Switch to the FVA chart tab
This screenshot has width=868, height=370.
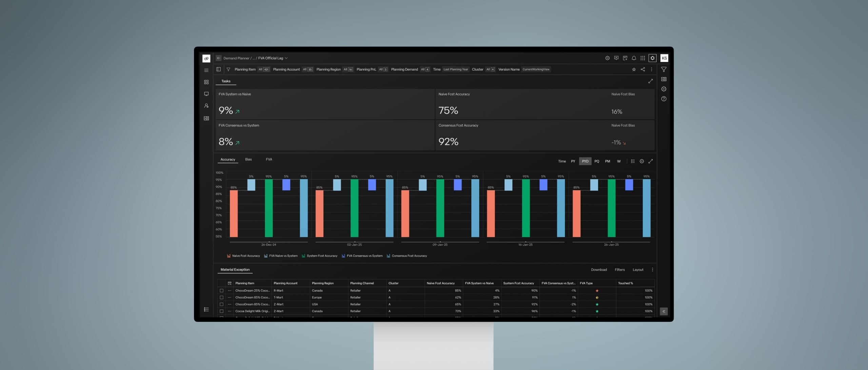[269, 159]
